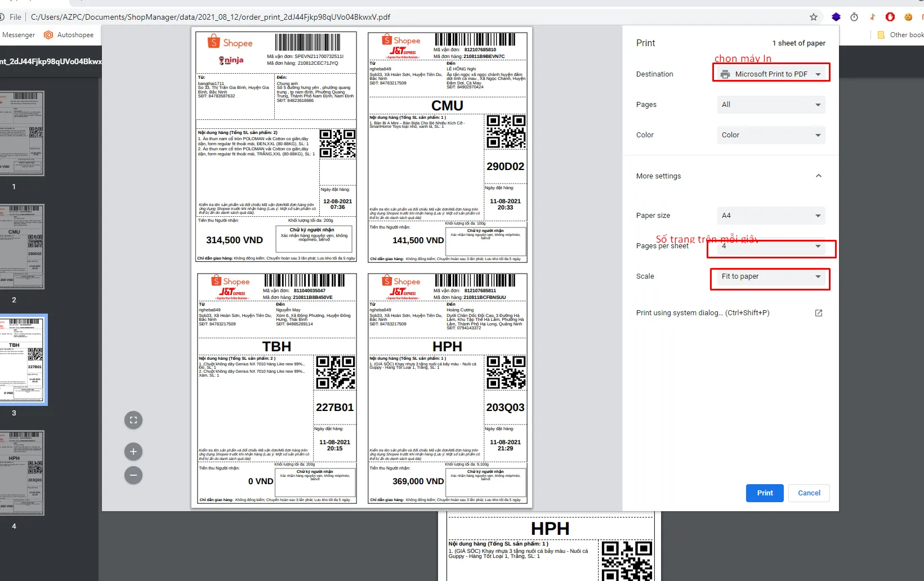
Task: Zoom in the PDF viewer
Action: tap(133, 452)
